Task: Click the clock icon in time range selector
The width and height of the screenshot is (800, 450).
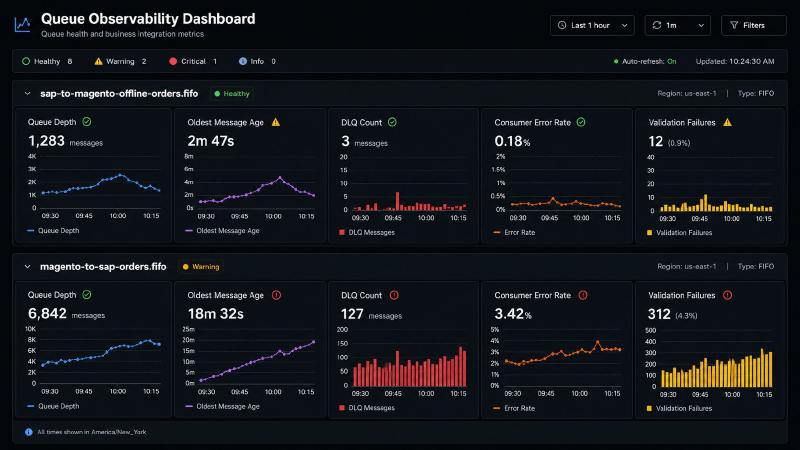Action: (562, 25)
